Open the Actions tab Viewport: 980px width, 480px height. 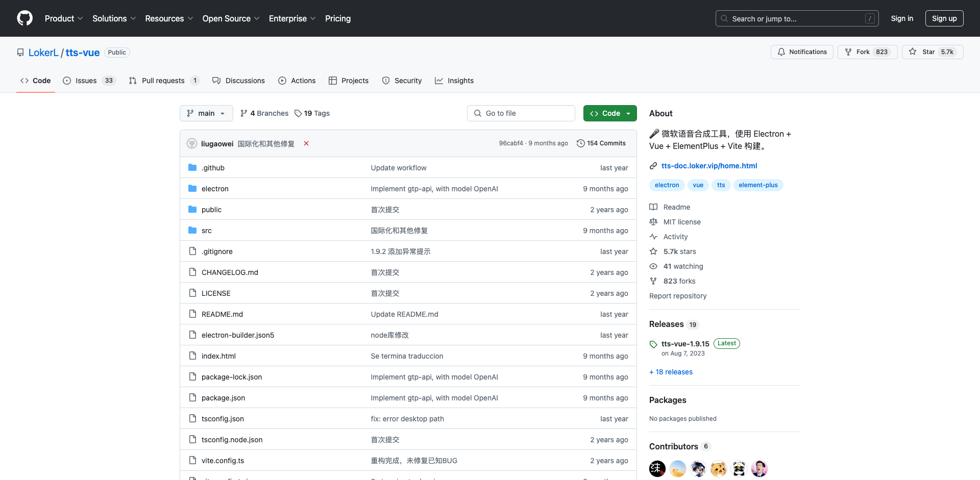coord(297,81)
